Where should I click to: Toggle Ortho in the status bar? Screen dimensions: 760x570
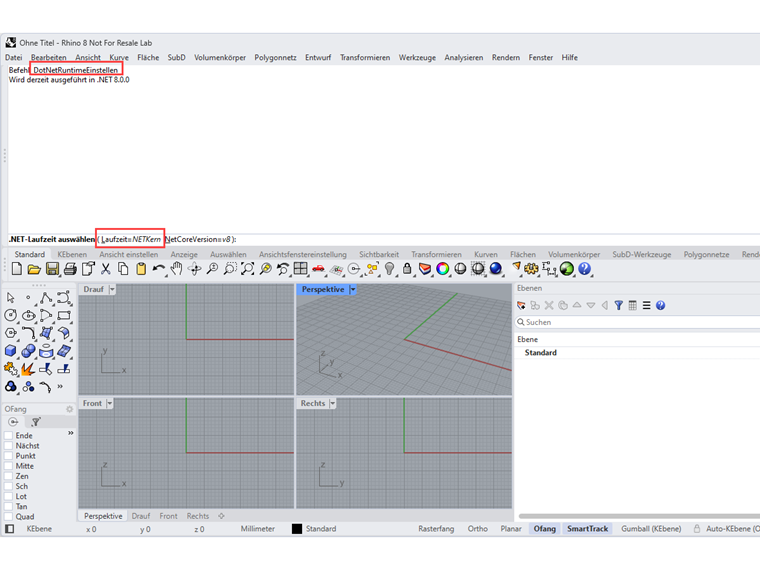coord(477,529)
